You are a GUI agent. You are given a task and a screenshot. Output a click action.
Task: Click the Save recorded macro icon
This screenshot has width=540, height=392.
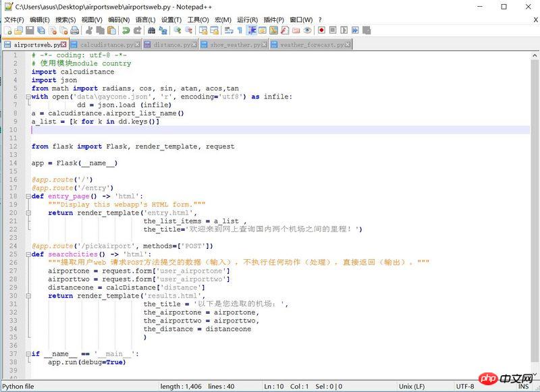(x=367, y=30)
